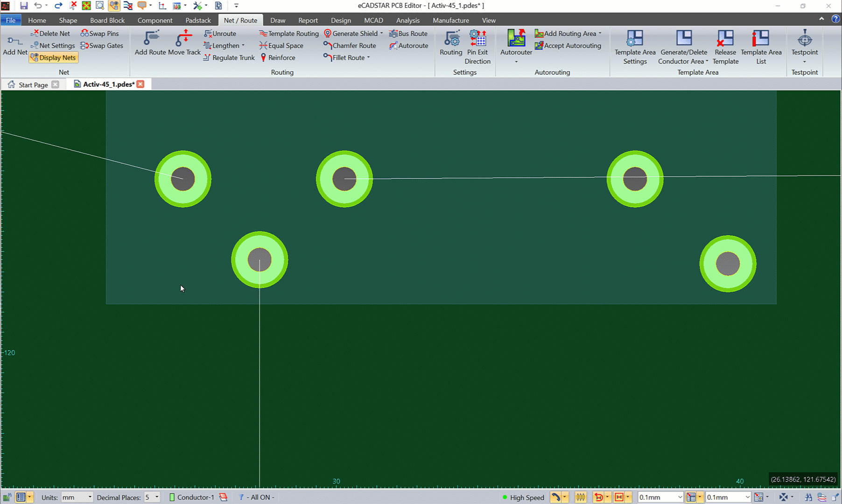Expand the Fillet Route dropdown arrow
The image size is (842, 504).
click(369, 58)
